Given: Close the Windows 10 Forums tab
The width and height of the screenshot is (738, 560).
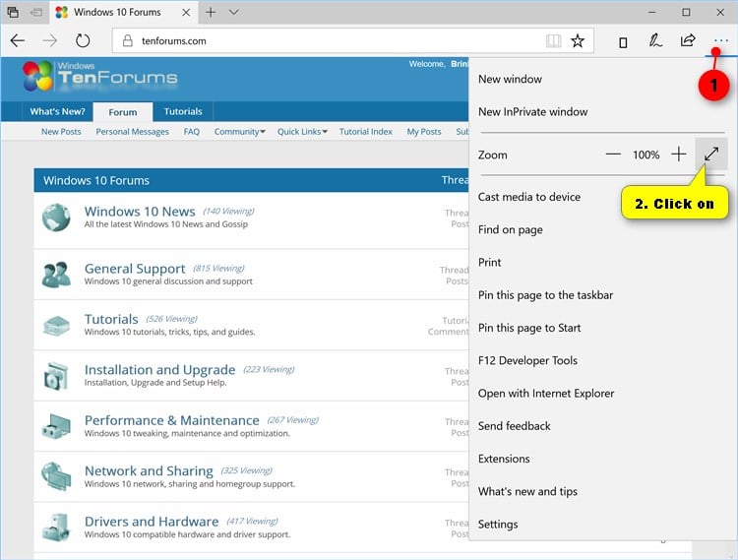Looking at the screenshot, I should click(186, 12).
